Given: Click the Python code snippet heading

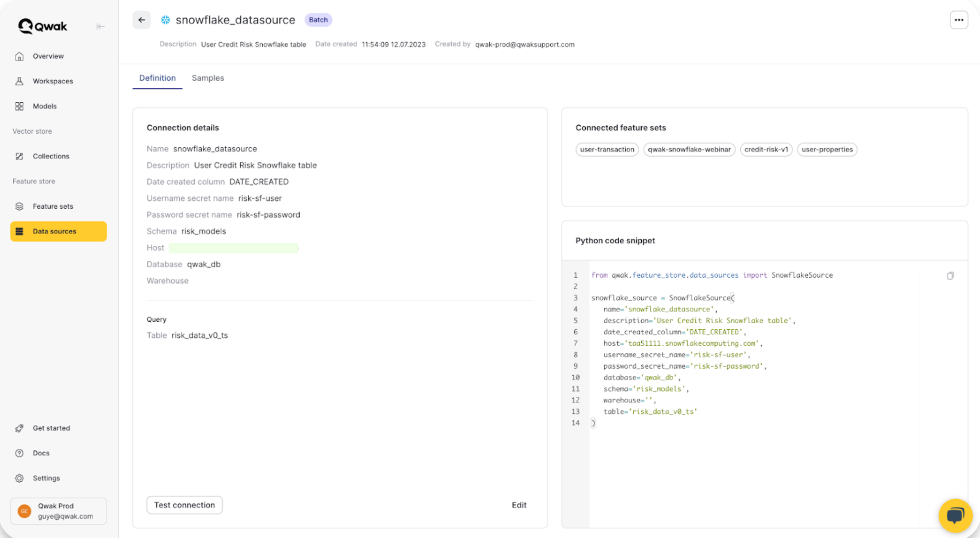Looking at the screenshot, I should tap(615, 241).
